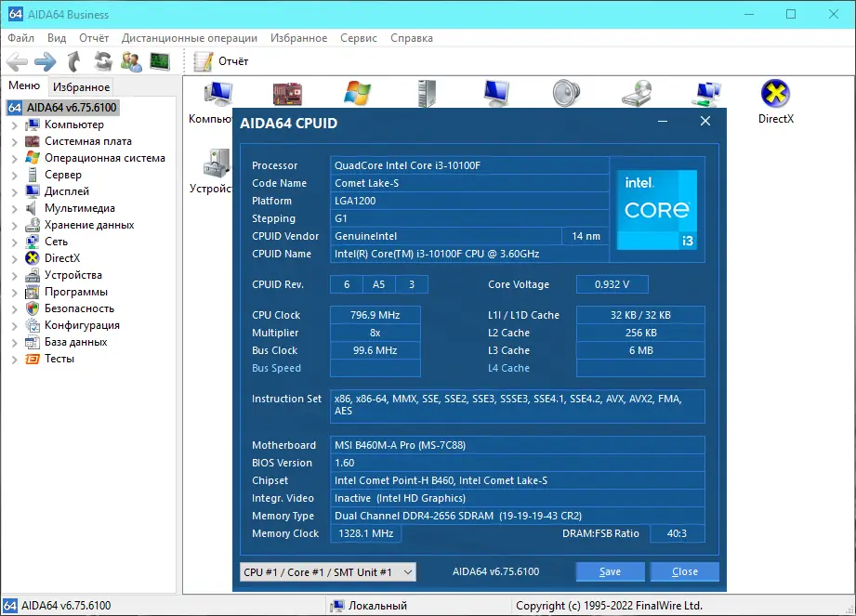Expand the Конфигурация tree node
Screen dimensions: 856x616
(15, 326)
